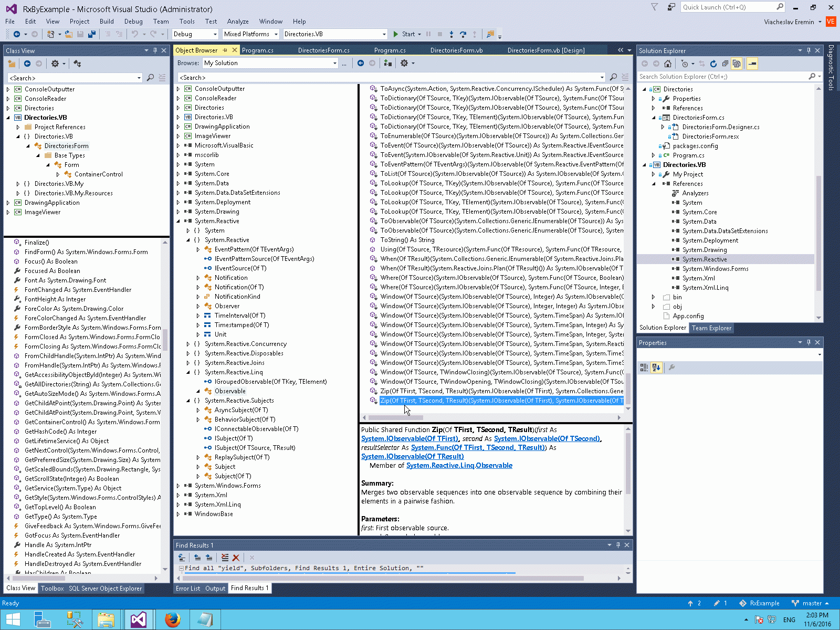Click the browse ellipsis button in Object Browser
Viewport: 840px width, 630px height.
344,63
